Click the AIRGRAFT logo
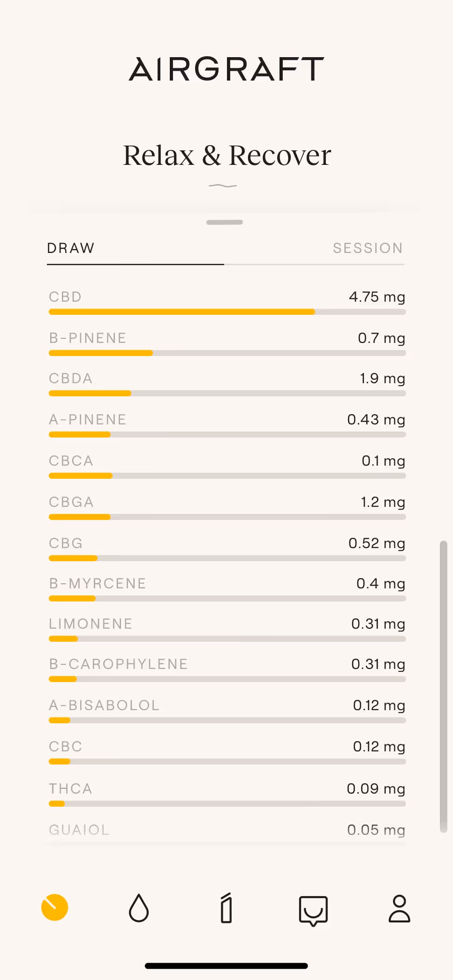Image resolution: width=453 pixels, height=980 pixels. coord(226,69)
